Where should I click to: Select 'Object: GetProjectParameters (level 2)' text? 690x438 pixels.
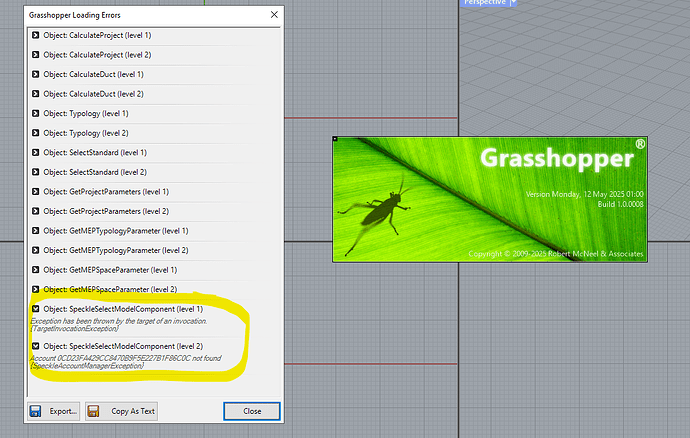[106, 211]
